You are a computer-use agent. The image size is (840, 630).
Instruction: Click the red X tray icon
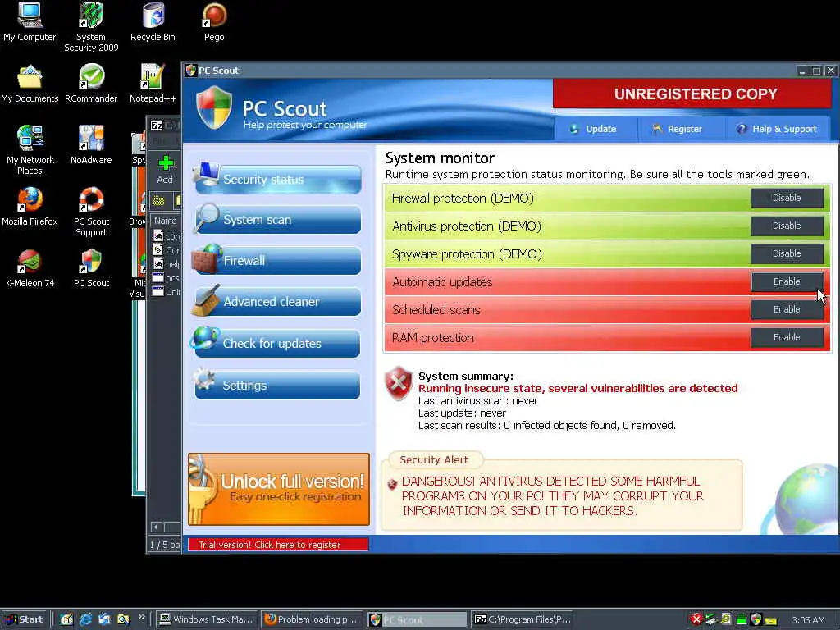click(696, 619)
